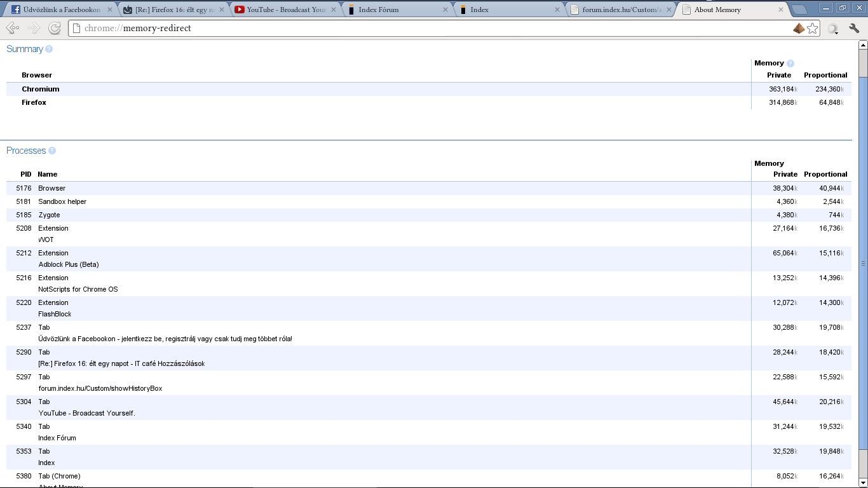The image size is (868, 488).
Task: Reload the current page
Action: 55,28
